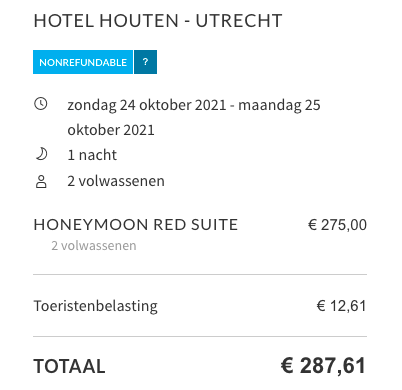Click the HONEYMOON RED SUITE room name
The width and height of the screenshot is (402, 390).
click(136, 225)
